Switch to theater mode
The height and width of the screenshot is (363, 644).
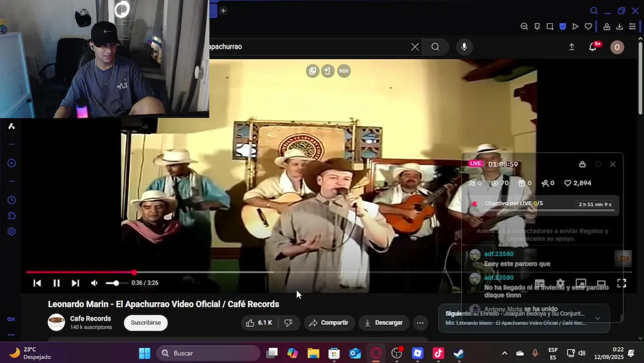(601, 283)
